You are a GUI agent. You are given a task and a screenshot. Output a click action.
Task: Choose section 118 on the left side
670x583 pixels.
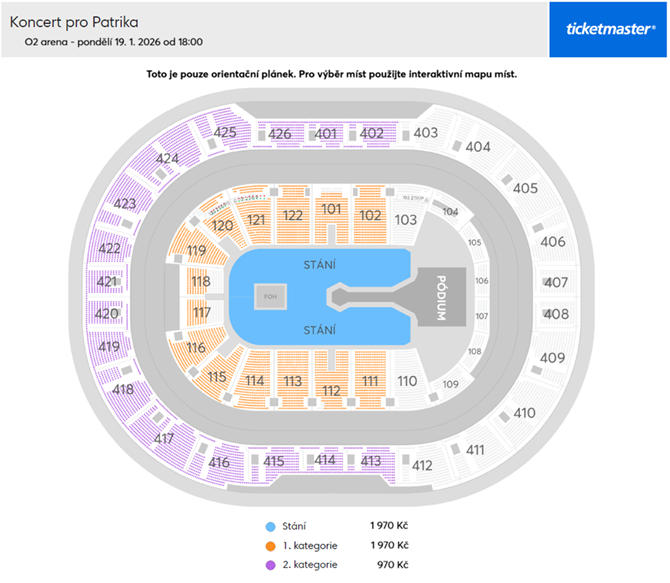tap(201, 283)
